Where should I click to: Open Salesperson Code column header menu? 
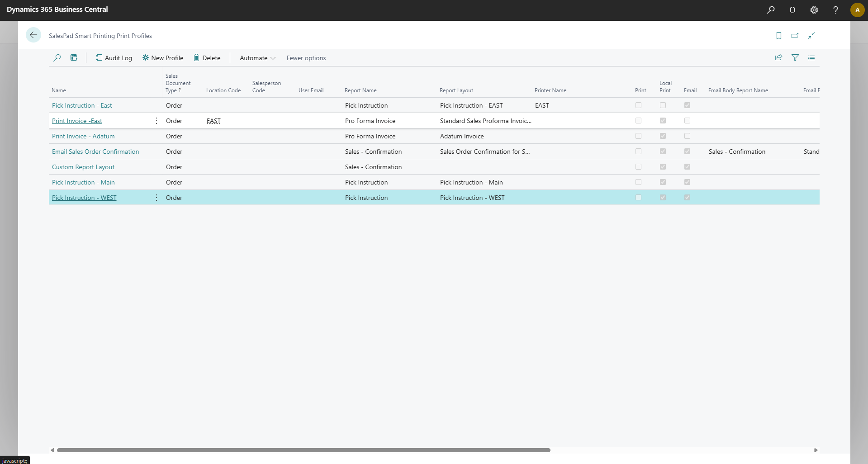click(x=266, y=87)
